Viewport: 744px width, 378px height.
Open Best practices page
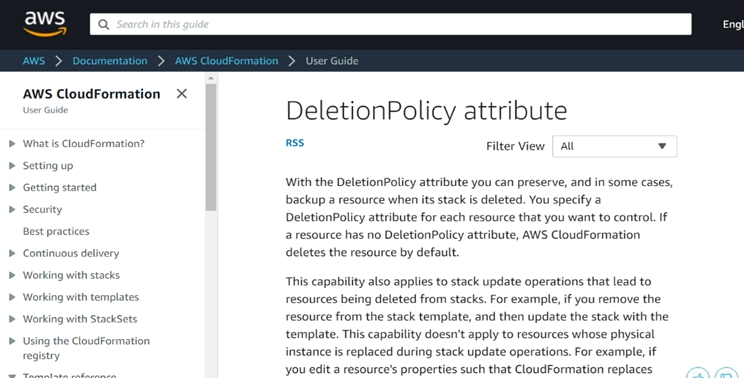coord(56,231)
